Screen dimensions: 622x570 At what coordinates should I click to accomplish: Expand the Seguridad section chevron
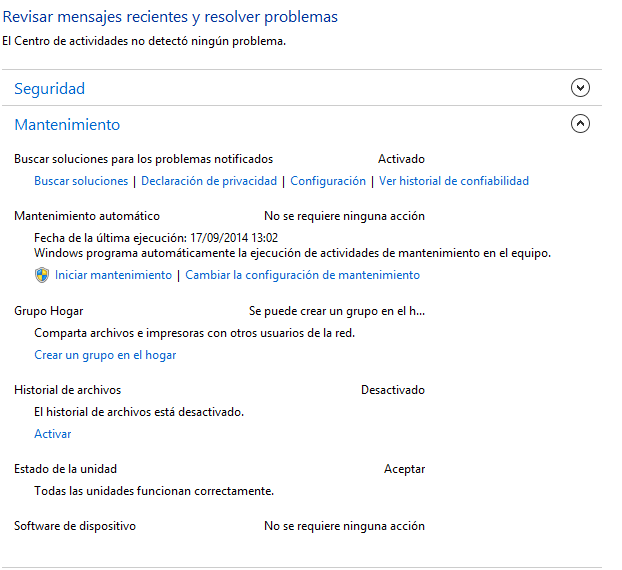point(580,88)
